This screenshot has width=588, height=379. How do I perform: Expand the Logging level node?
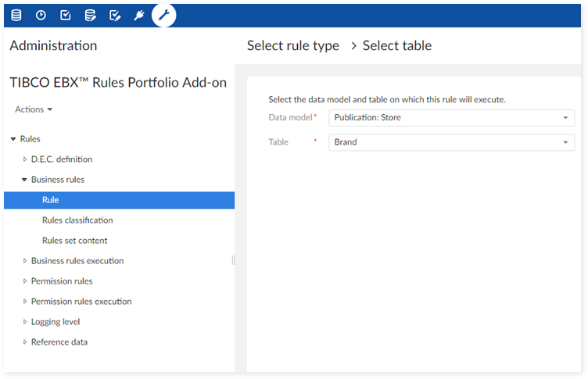click(x=25, y=322)
